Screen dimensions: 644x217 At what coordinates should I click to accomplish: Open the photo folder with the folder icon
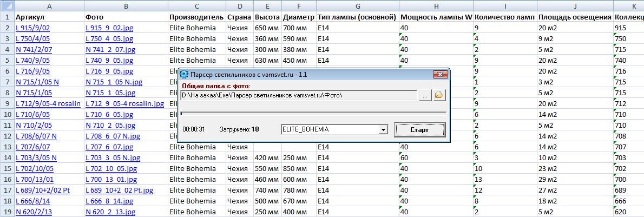point(439,95)
